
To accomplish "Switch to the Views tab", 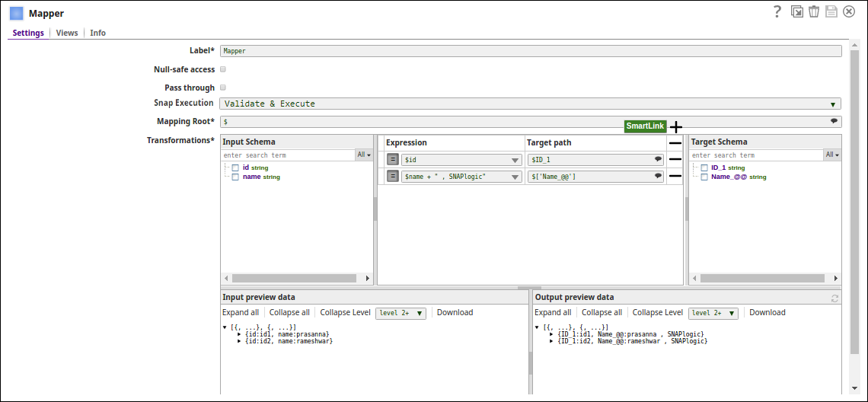I will (x=67, y=33).
